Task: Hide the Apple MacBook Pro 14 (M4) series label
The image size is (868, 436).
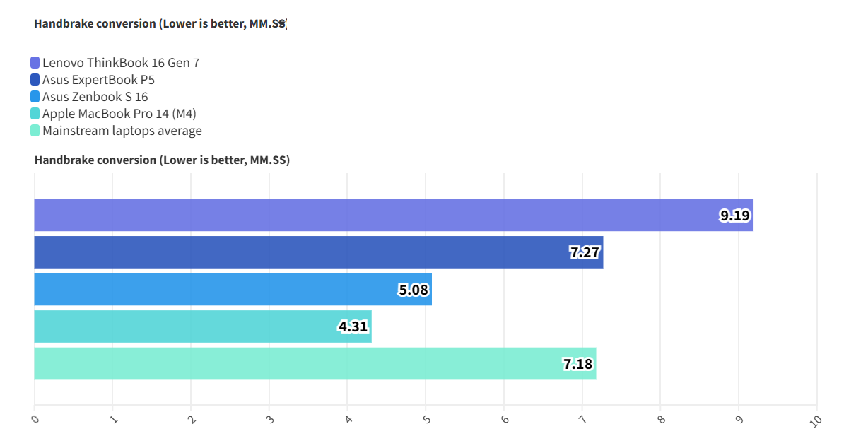Action: (119, 114)
